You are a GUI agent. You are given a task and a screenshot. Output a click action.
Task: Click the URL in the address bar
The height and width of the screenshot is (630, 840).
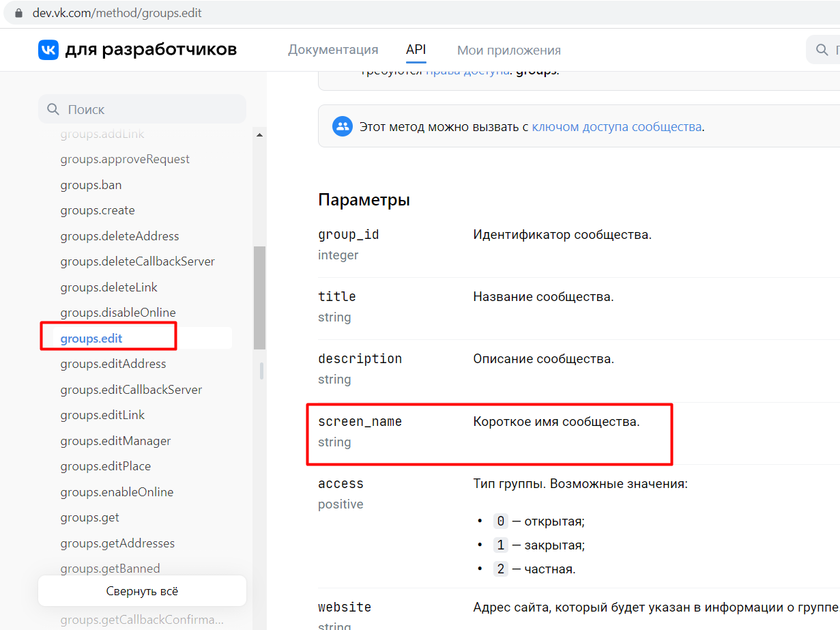pos(117,13)
